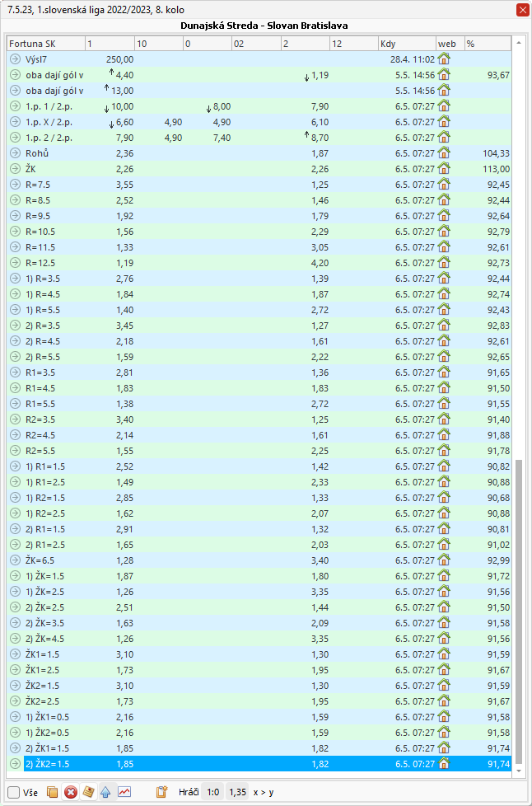Select the 2) R=4.5 row label

[x=43, y=341]
